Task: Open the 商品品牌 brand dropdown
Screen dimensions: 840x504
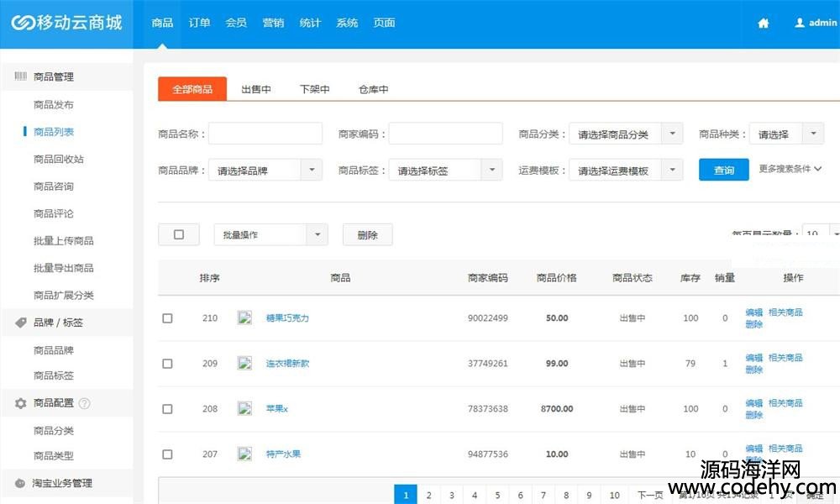Action: (265, 171)
